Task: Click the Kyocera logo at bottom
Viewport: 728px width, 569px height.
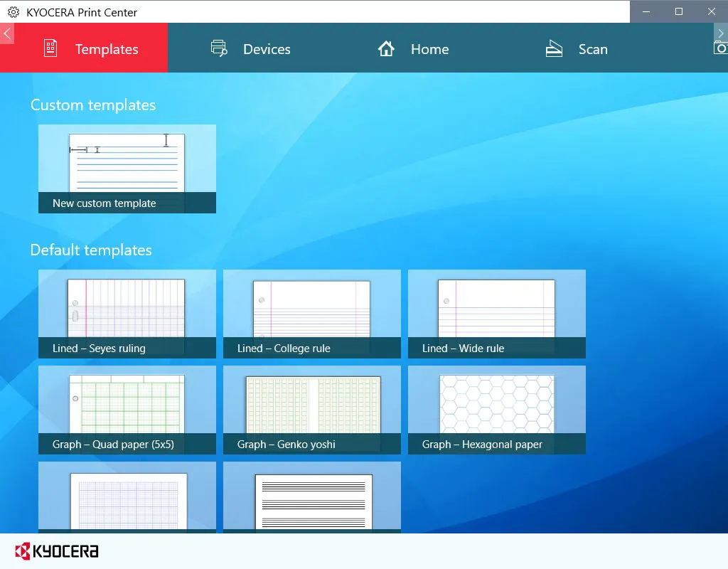Action: [x=57, y=551]
